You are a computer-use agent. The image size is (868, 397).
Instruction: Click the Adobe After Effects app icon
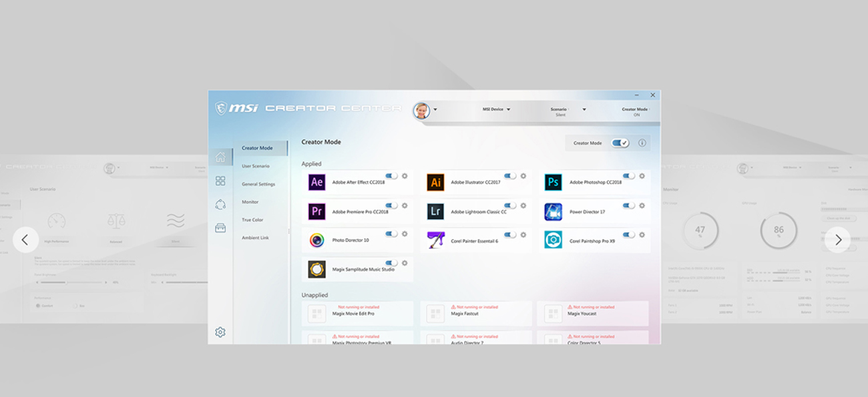[x=316, y=182]
